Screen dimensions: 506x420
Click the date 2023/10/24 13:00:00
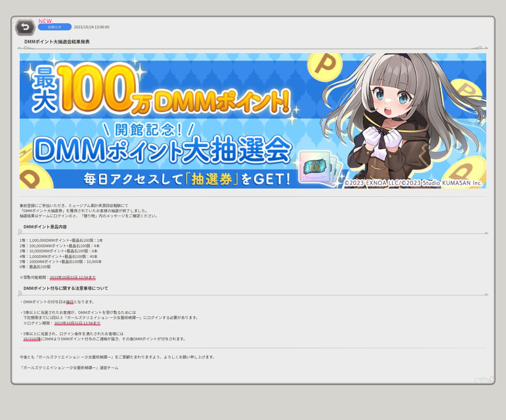coord(91,27)
